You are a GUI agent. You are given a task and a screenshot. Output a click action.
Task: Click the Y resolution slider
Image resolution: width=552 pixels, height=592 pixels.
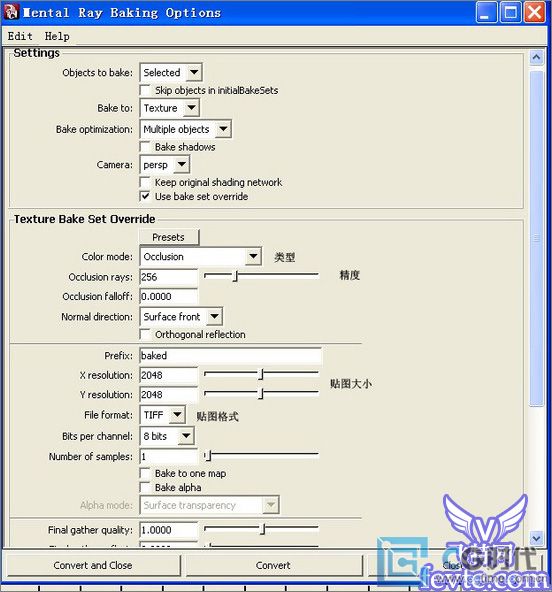(x=261, y=393)
